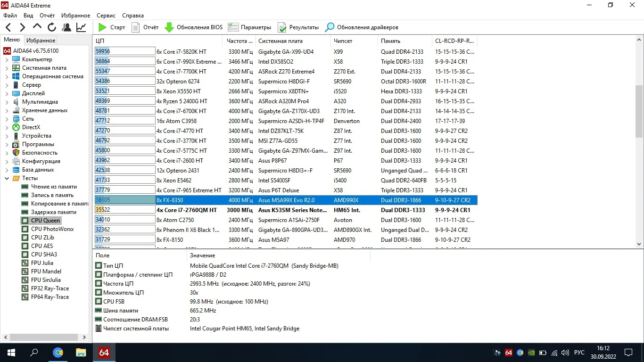Collapse the Тесты tree node
Viewport: 644px width, 362px height.
coord(7,178)
